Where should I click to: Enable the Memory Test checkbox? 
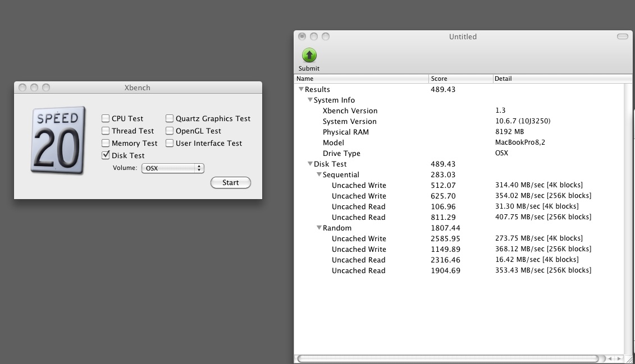pos(106,143)
